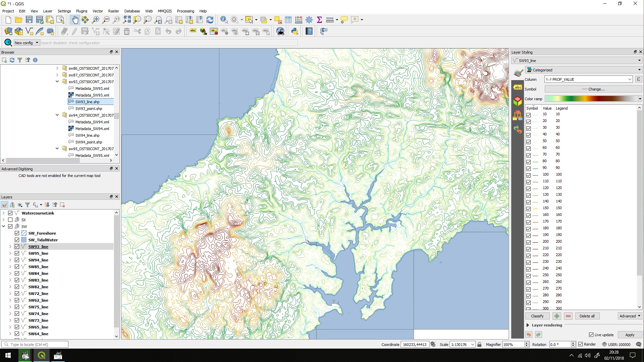Viewport: 644px width, 362px height.
Task: Click the Plugins menu item
Action: click(x=81, y=11)
